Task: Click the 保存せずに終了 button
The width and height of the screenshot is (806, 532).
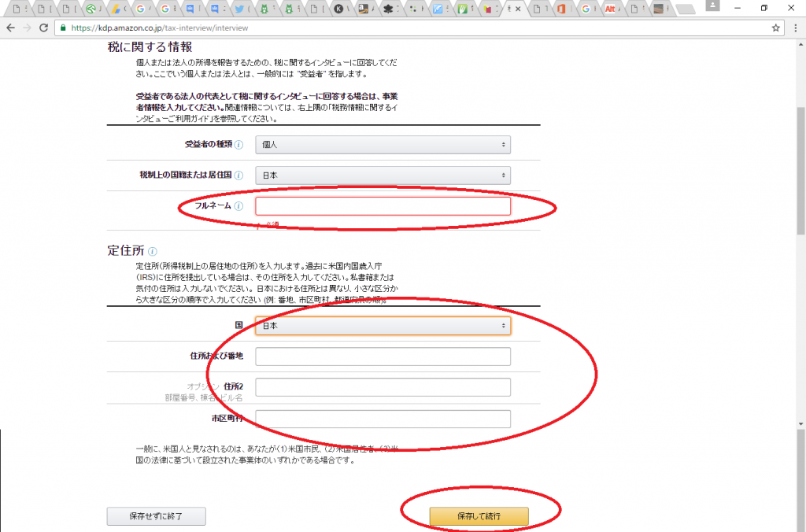Action: pos(157,516)
